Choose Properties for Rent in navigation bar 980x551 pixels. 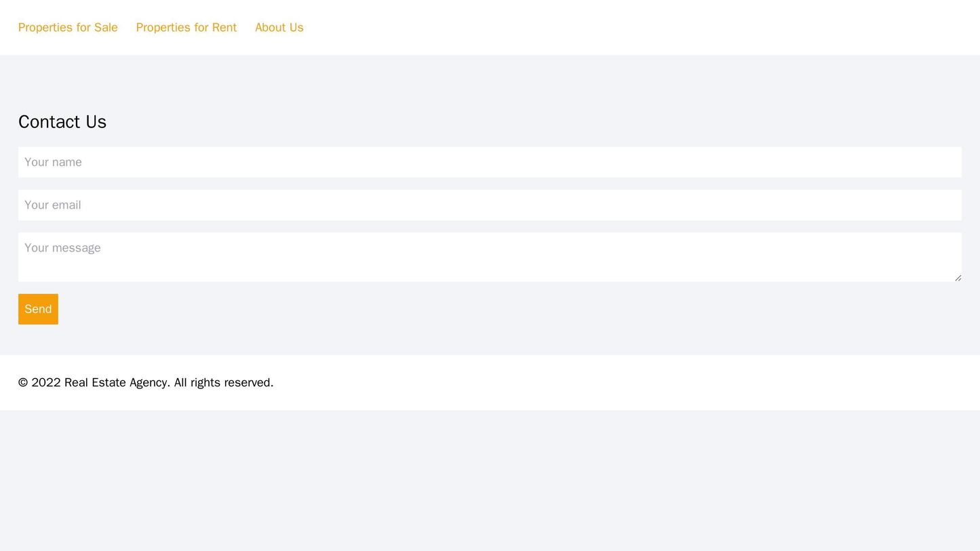click(186, 27)
